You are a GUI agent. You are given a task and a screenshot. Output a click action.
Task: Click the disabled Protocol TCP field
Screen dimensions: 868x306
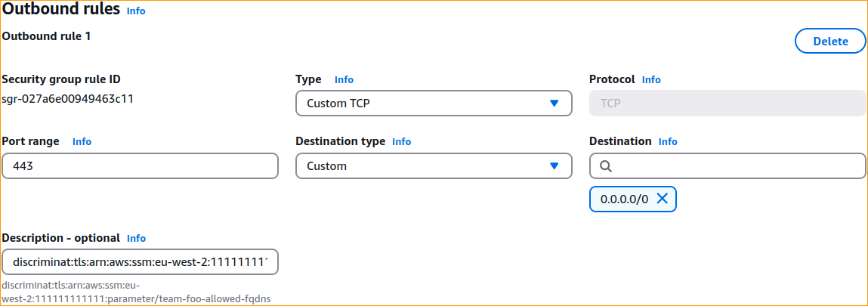[727, 104]
